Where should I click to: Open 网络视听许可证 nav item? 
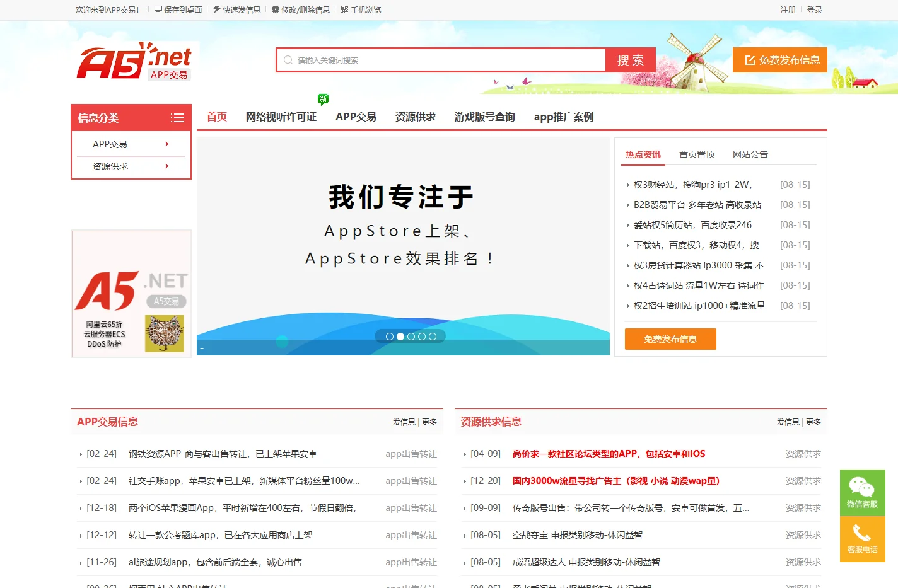pyautogui.click(x=281, y=117)
